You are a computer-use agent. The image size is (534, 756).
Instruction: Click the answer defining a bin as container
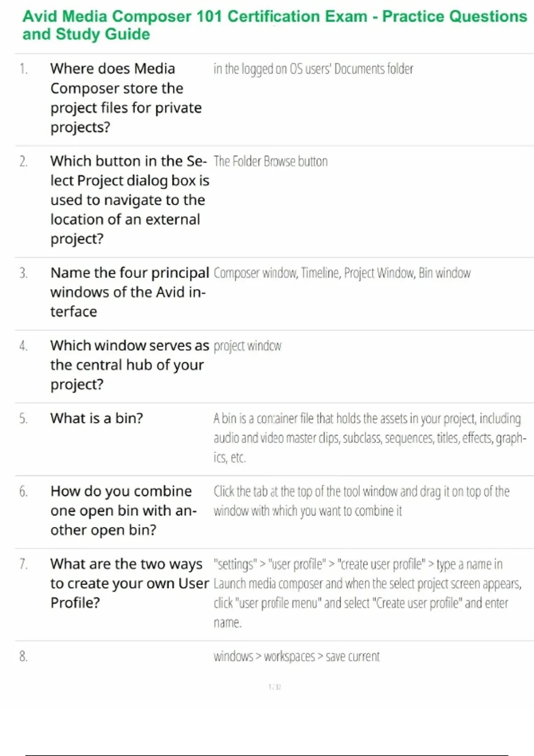pos(368,438)
